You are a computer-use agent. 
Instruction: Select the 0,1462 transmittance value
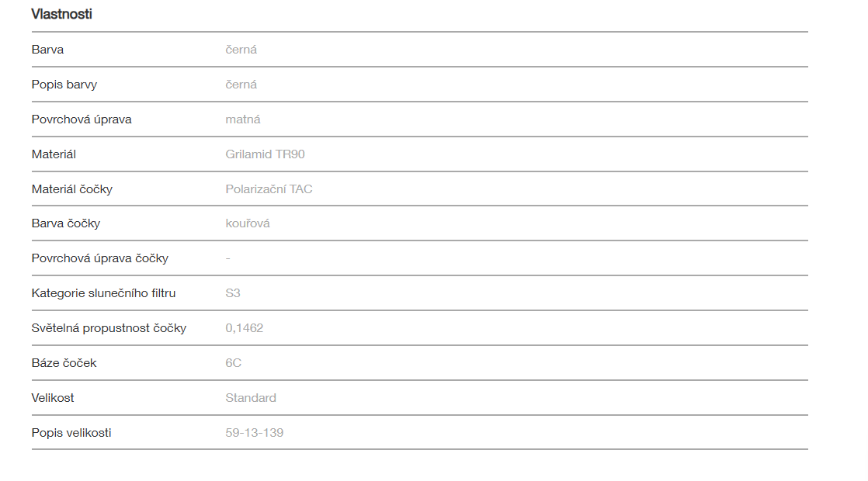click(245, 328)
